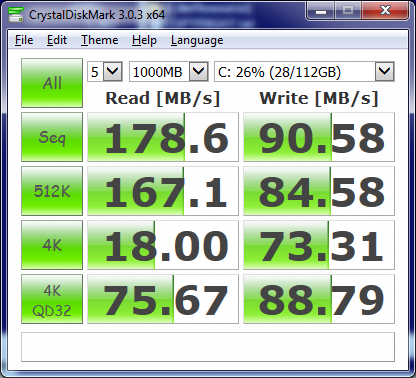This screenshot has width=416, height=378.
Task: Expand the test count dropdown showing 5
Action: (112, 71)
